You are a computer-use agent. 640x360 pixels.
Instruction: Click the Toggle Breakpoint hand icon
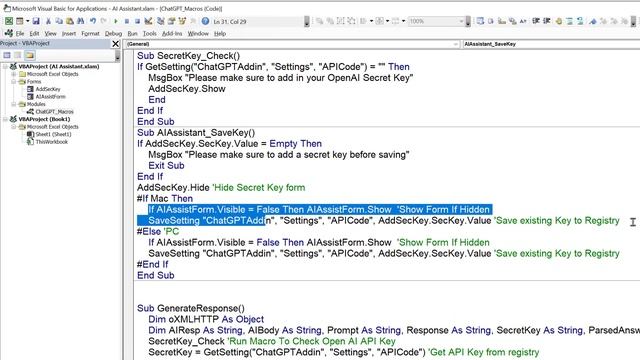pos(558,21)
